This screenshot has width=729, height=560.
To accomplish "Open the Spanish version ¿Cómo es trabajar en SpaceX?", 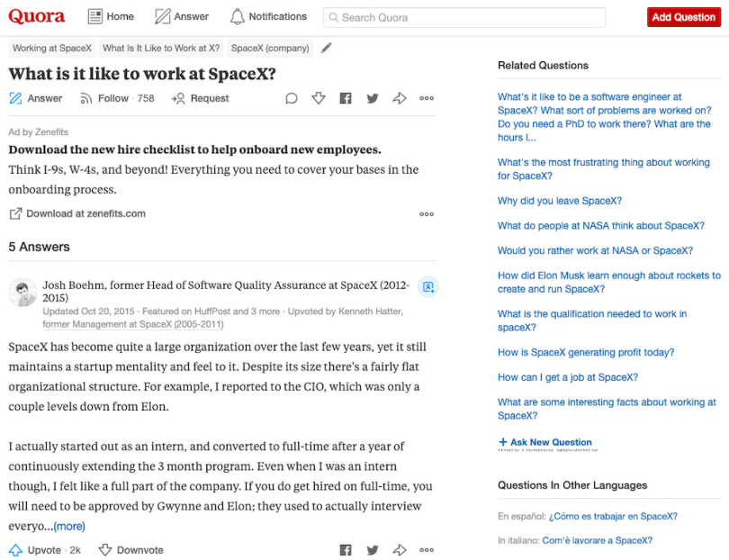I will pyautogui.click(x=613, y=516).
